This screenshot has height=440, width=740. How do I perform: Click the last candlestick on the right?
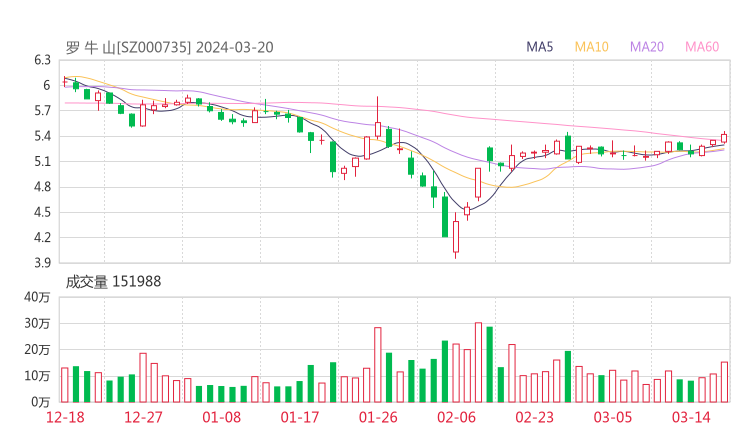[x=724, y=138]
